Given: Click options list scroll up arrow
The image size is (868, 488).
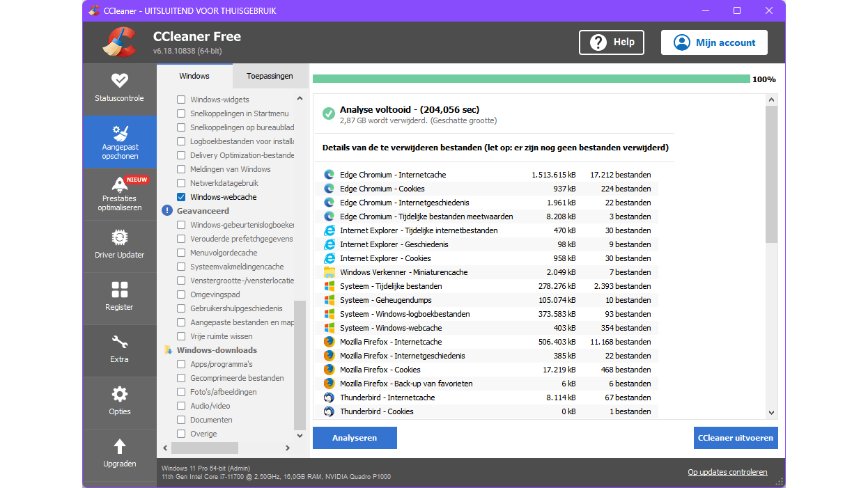Looking at the screenshot, I should (x=300, y=99).
